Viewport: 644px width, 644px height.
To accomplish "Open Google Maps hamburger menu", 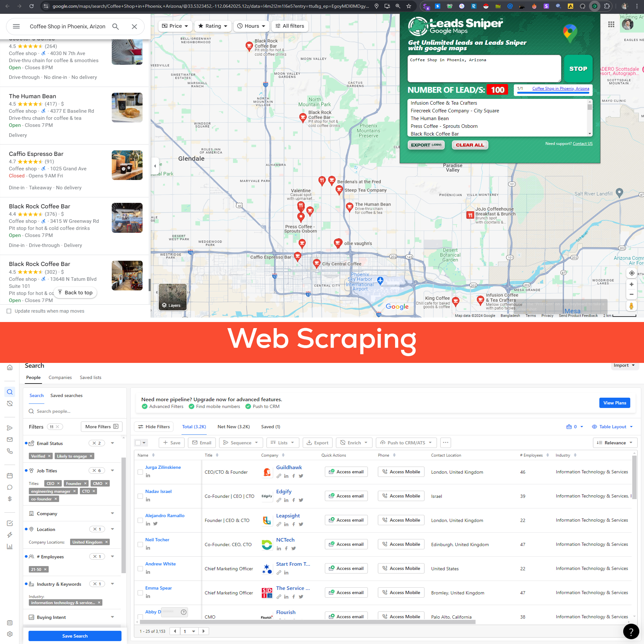I will 16,26.
